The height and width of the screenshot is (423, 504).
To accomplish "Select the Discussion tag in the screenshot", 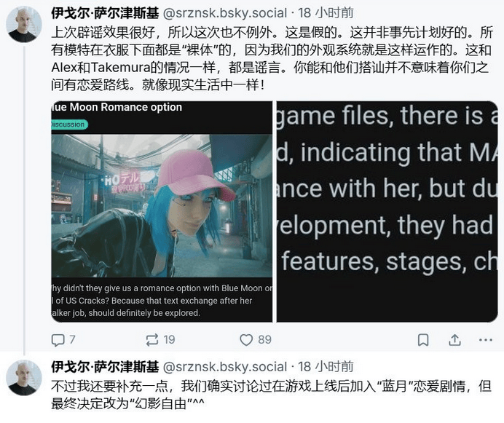I will coord(68,124).
